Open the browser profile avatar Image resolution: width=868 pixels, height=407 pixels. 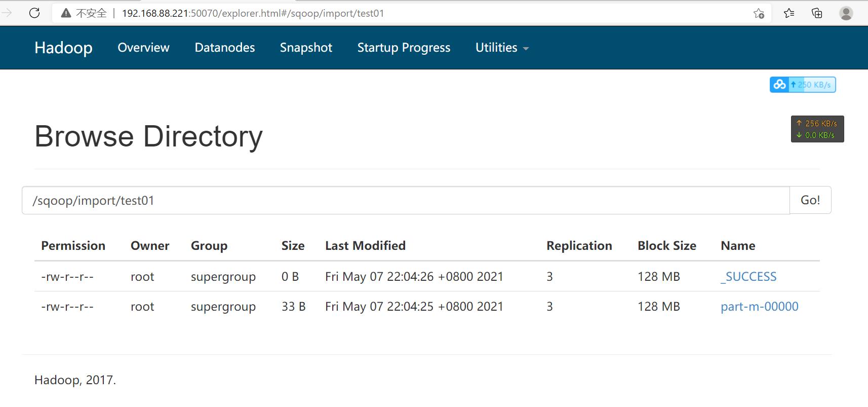pos(846,13)
